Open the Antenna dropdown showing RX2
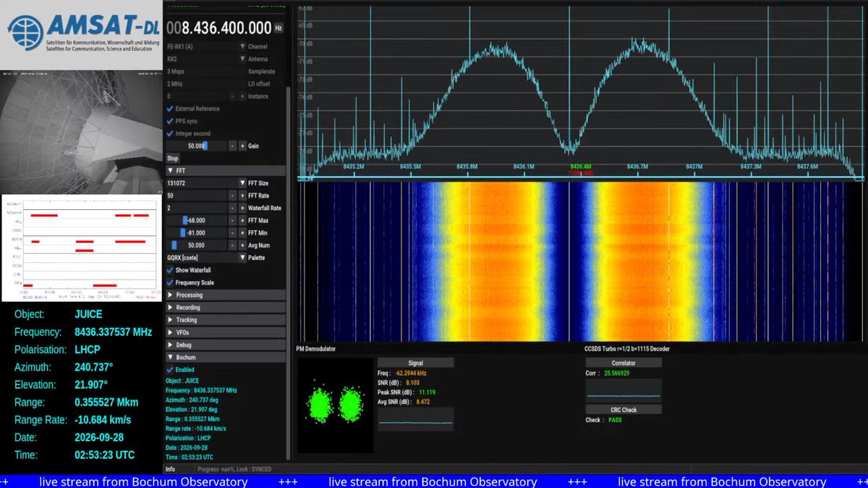The image size is (868, 488). [x=206, y=59]
